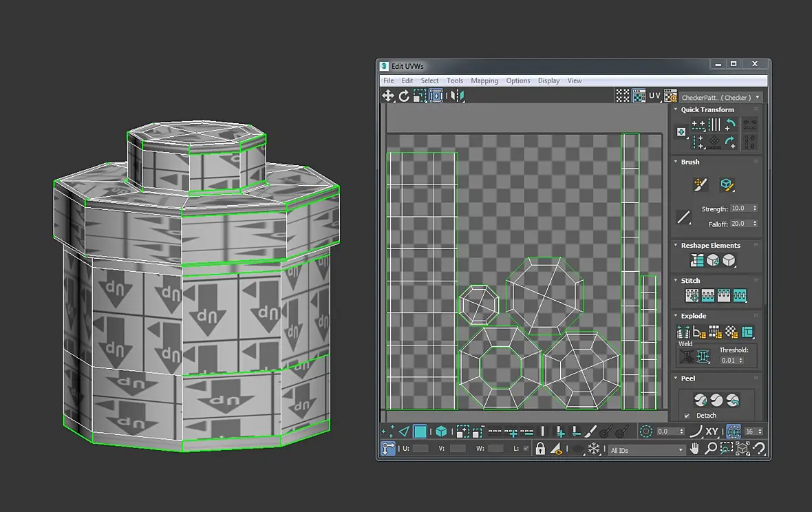Image resolution: width=812 pixels, height=512 pixels.
Task: Toggle Soft Selection circle icon
Action: click(x=645, y=431)
